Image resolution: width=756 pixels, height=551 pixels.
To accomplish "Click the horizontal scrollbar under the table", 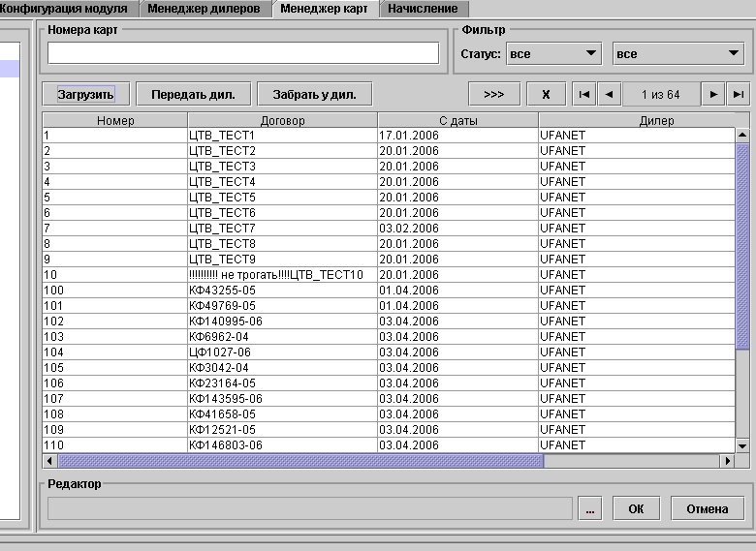I will click(300, 461).
